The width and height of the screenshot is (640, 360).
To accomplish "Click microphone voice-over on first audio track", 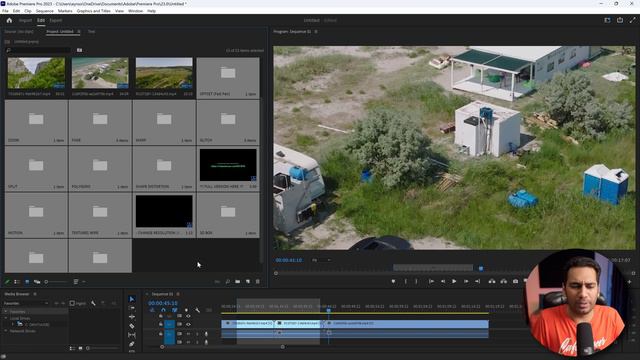I will [x=206, y=334].
